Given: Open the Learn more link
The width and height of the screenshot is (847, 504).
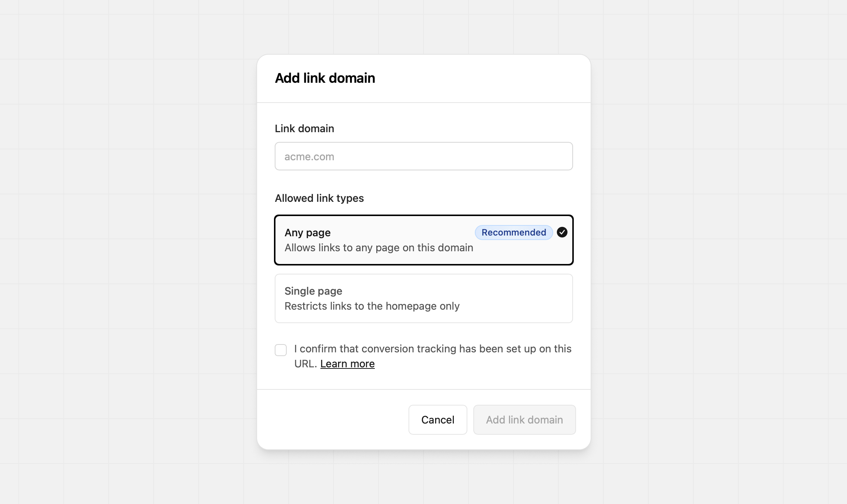Looking at the screenshot, I should (347, 364).
